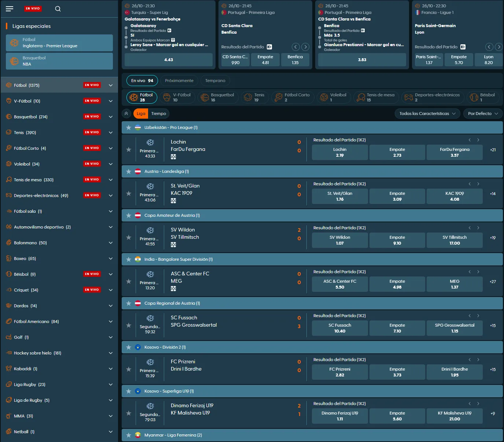Favorite the Uzbekistán - Pro League star

coord(129,127)
